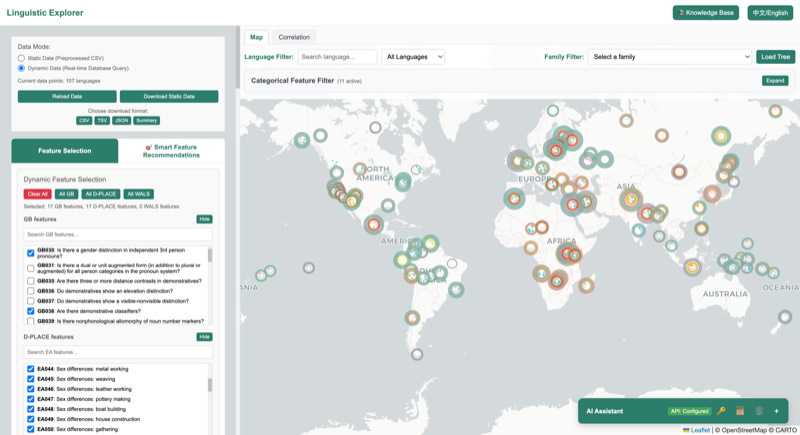Screen dimensions: 800x435
Task: Switch to the Correlation tab
Action: pyautogui.click(x=294, y=37)
